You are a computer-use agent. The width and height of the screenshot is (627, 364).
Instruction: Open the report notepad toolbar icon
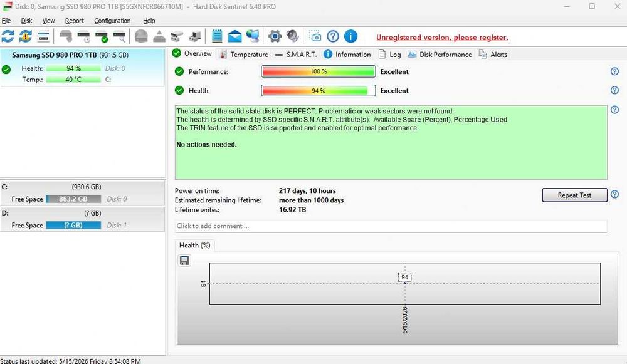point(217,36)
